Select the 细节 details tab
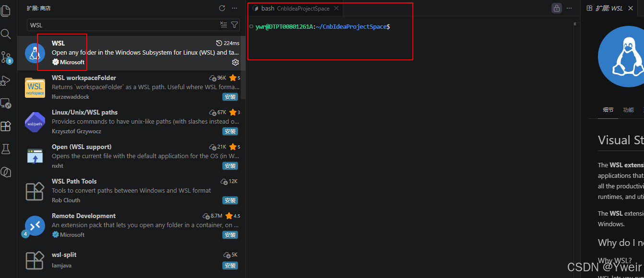Screen dimensions: 644x278 (608, 110)
